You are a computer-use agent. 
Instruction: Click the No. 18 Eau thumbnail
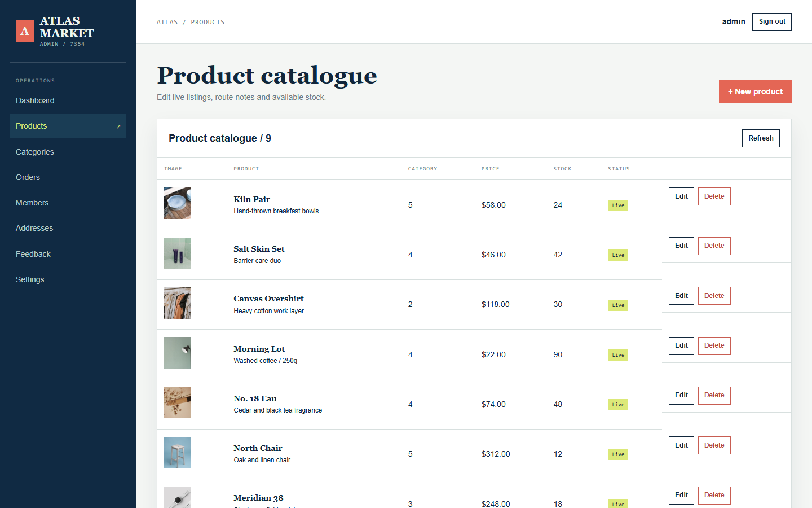pyautogui.click(x=178, y=402)
